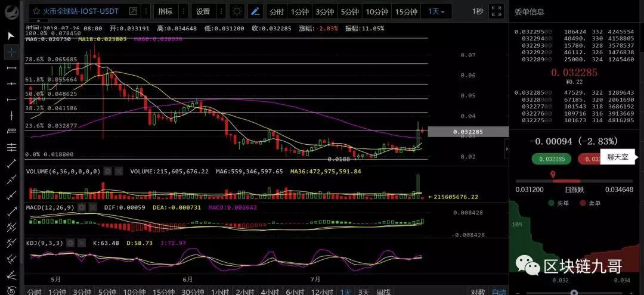Viewport: 644px width, 295px height.
Task: Click the 61.8% 0.055664 Fibonacci level label
Action: pyautogui.click(x=51, y=80)
